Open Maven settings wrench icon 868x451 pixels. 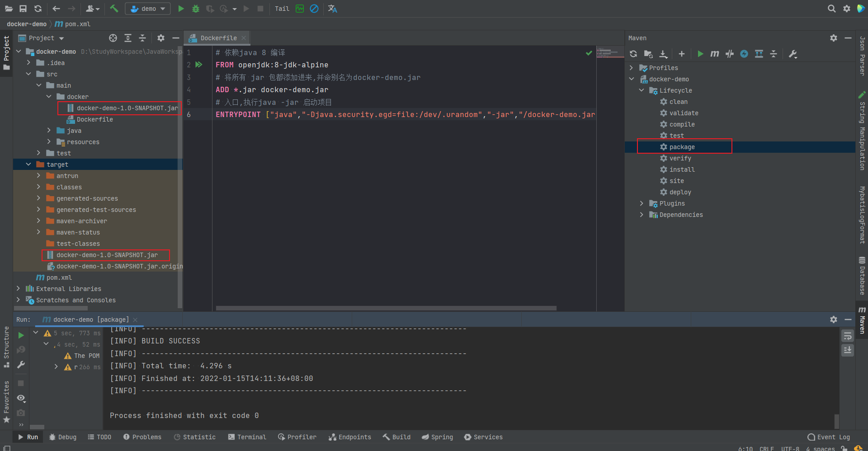point(793,54)
